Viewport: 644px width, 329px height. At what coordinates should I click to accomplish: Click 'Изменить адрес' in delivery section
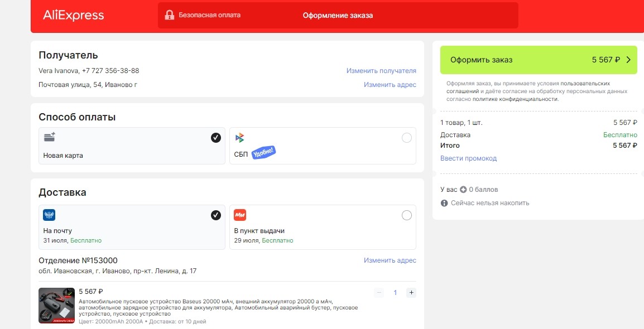coord(390,260)
